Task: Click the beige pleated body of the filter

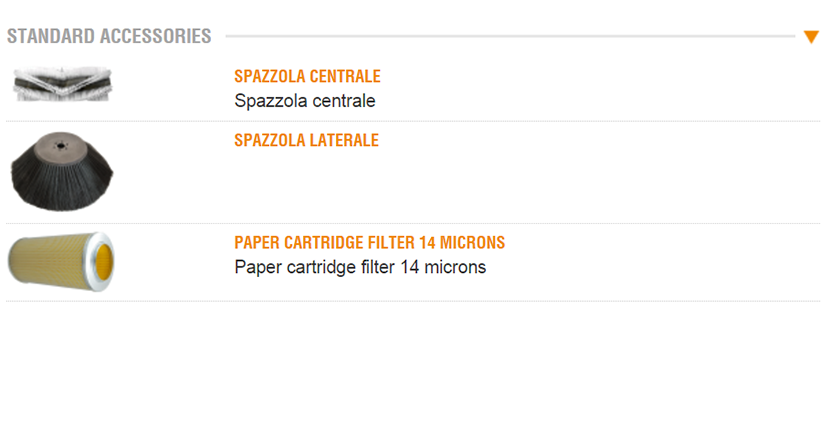Action: point(50,261)
